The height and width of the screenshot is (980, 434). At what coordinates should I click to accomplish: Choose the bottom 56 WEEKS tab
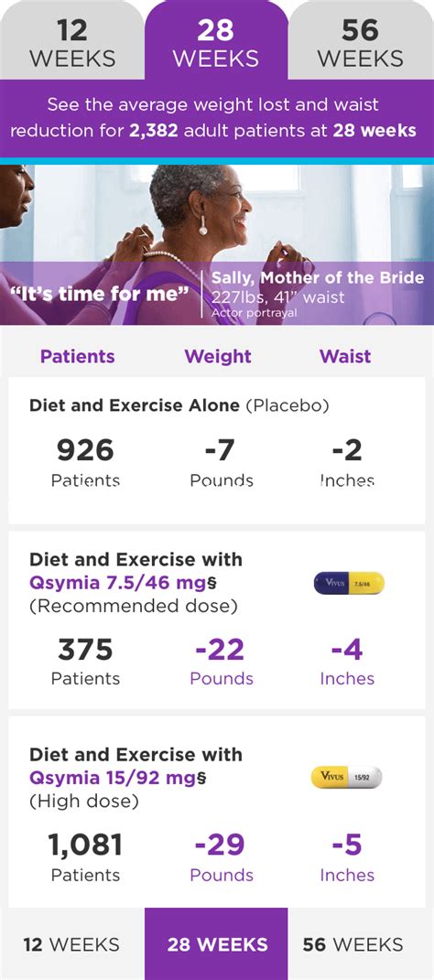point(361,943)
